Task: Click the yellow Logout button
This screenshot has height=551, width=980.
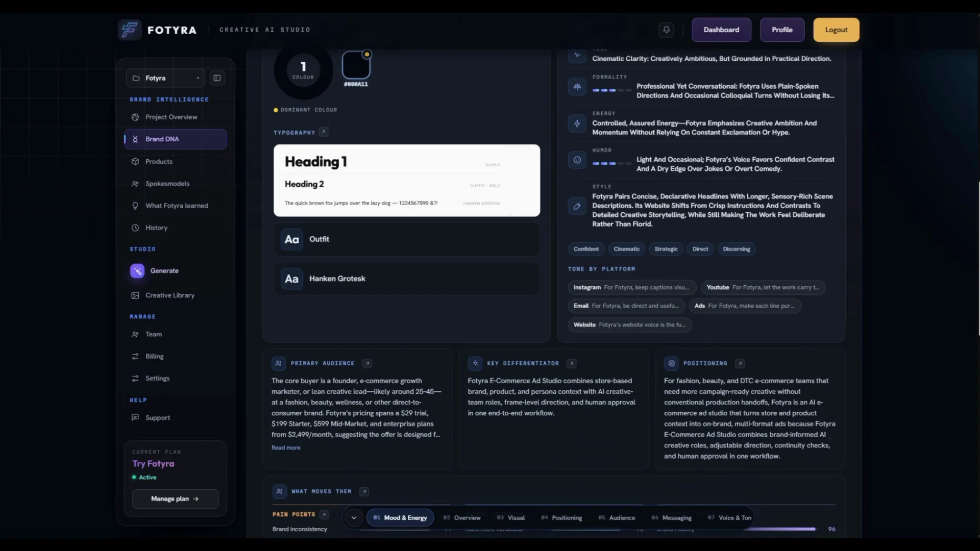Action: [836, 30]
